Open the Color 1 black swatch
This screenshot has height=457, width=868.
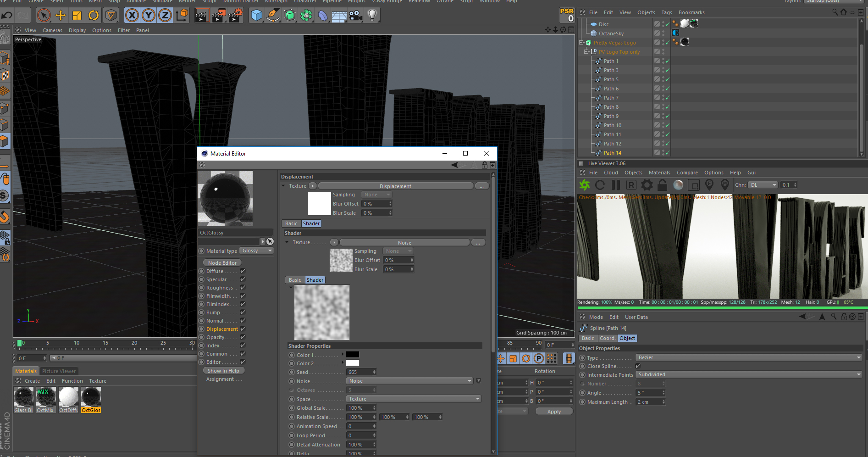[x=352, y=355]
